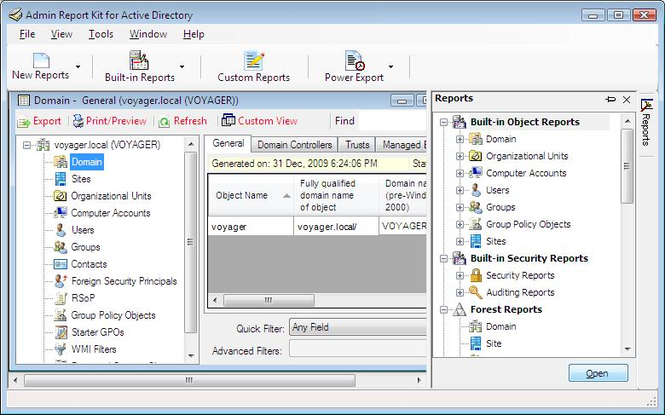665x415 pixels.
Task: Open the Help menu
Action: click(193, 34)
